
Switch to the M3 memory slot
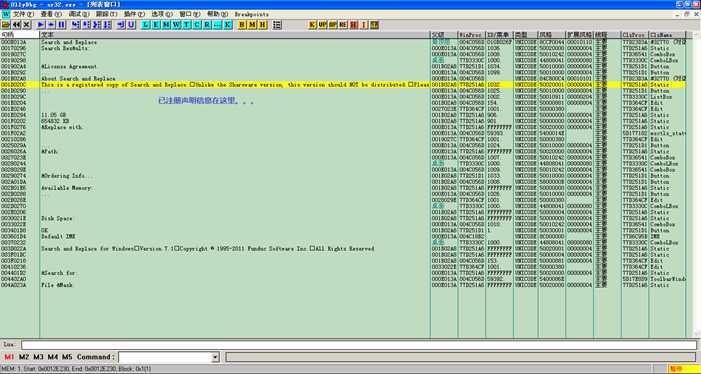click(x=38, y=357)
